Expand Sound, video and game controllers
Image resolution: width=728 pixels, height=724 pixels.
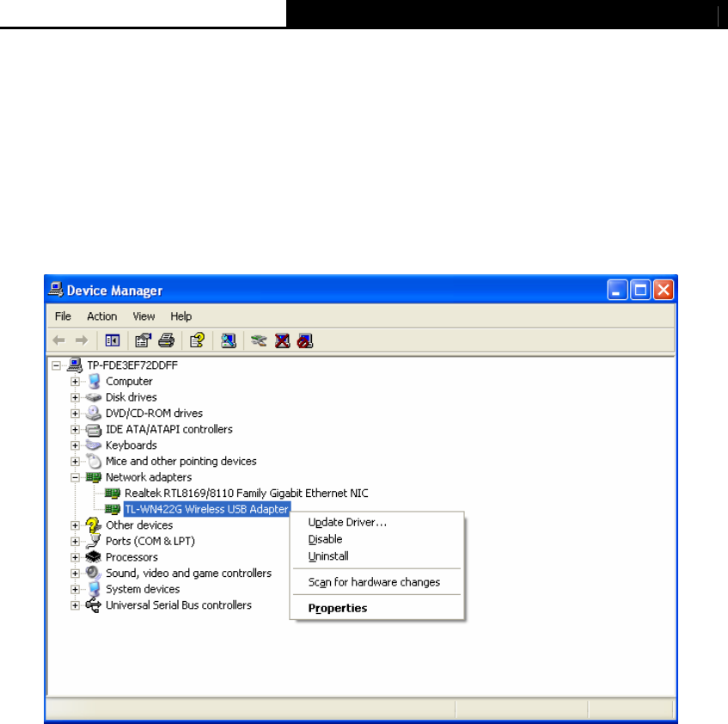pos(75,574)
